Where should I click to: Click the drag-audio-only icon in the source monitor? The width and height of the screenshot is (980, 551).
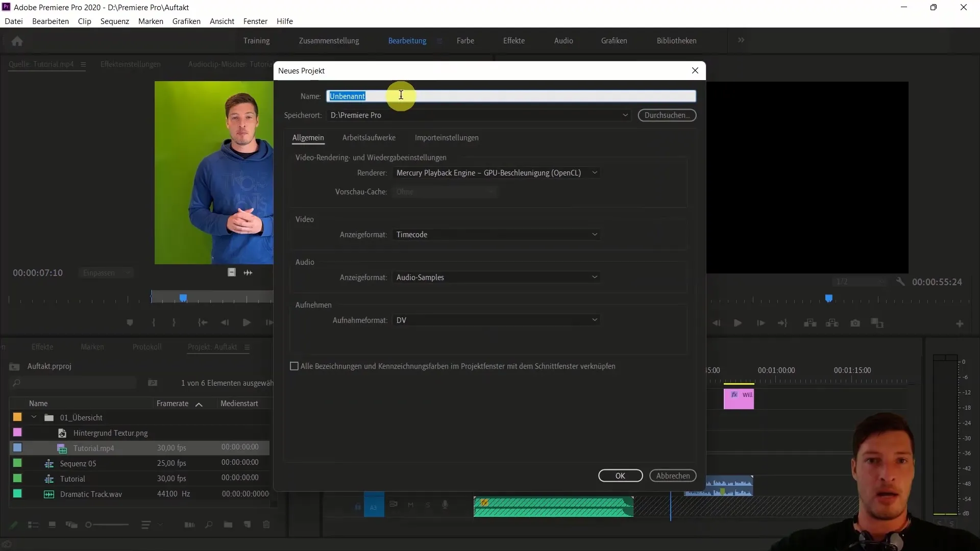click(x=248, y=272)
